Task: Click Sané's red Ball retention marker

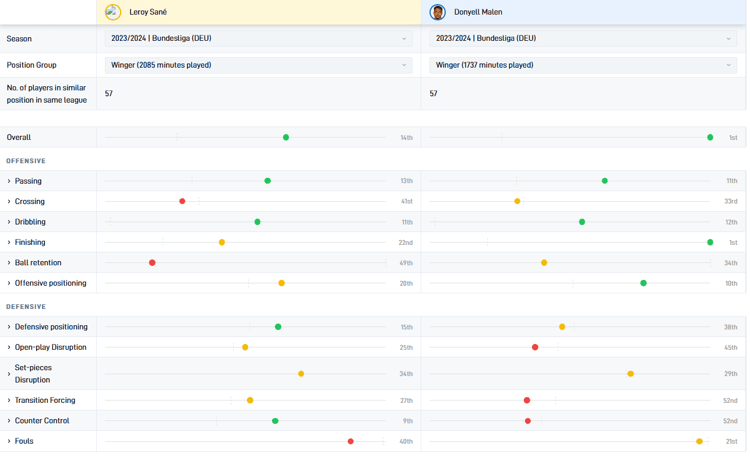Action: (152, 263)
